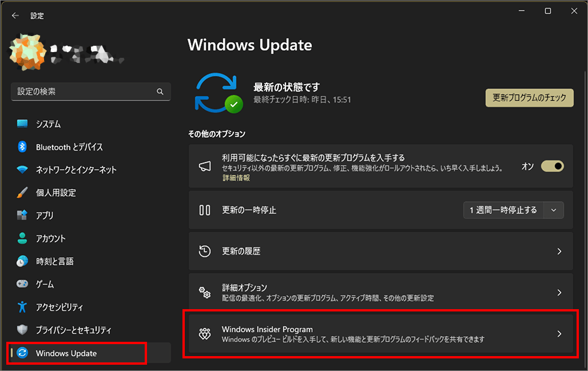
Task: Click the pause icon beside 更新の一時停止
Action: click(x=205, y=210)
